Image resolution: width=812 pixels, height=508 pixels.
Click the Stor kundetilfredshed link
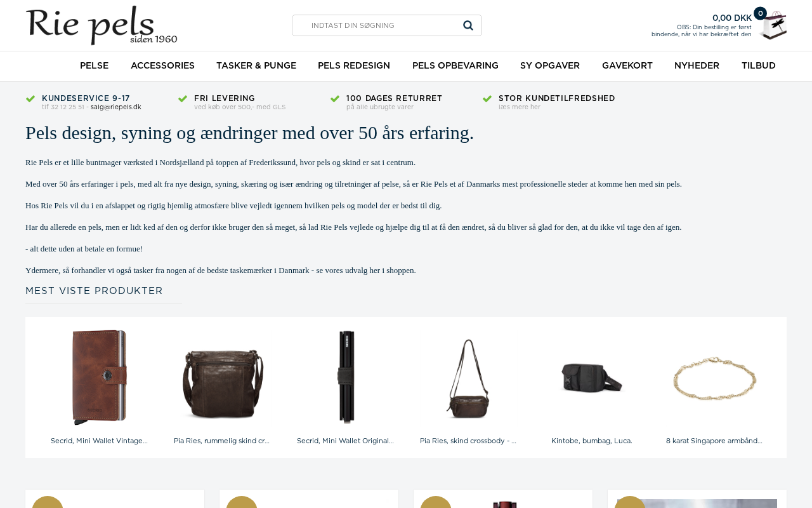tap(557, 98)
